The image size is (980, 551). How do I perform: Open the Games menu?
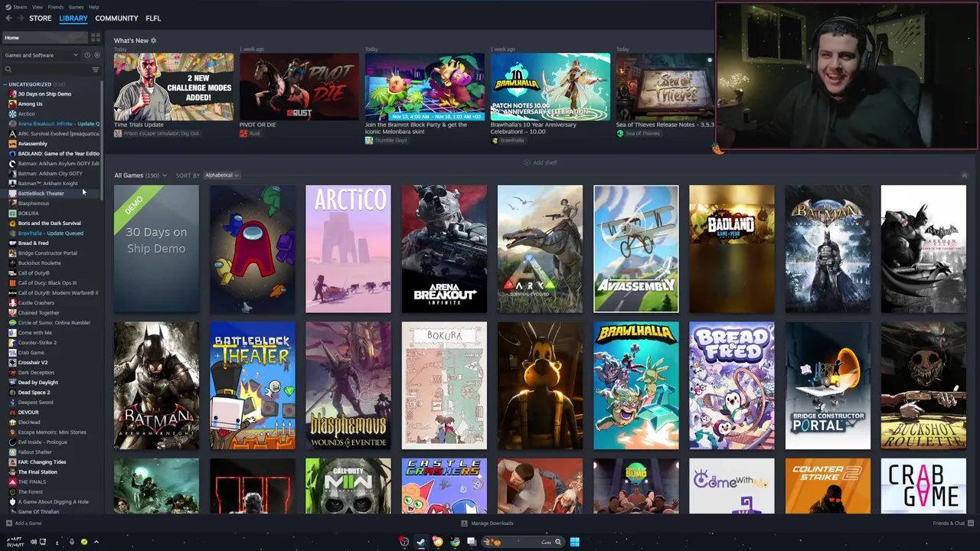(x=76, y=7)
